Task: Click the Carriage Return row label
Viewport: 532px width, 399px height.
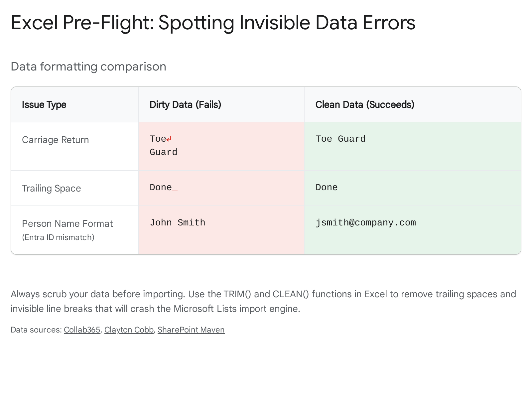Action: [x=56, y=140]
